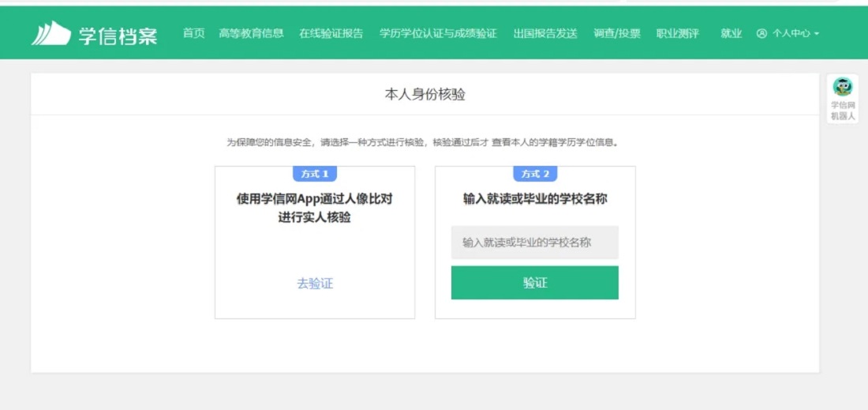
Task: Click the 本人身份核验 page heading
Action: [x=425, y=95]
